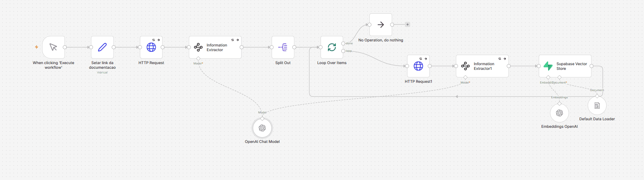Click the 'OpenAI Chat Model' label
The width and height of the screenshot is (644, 180).
pyautogui.click(x=262, y=141)
